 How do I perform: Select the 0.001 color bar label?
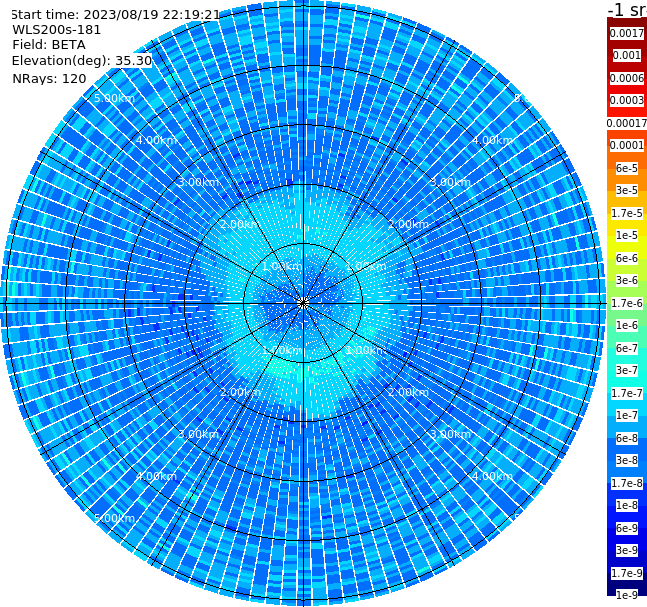pyautogui.click(x=627, y=55)
